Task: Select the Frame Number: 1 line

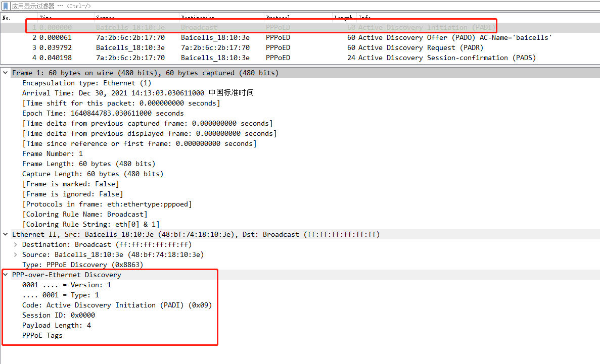Action: (x=53, y=153)
